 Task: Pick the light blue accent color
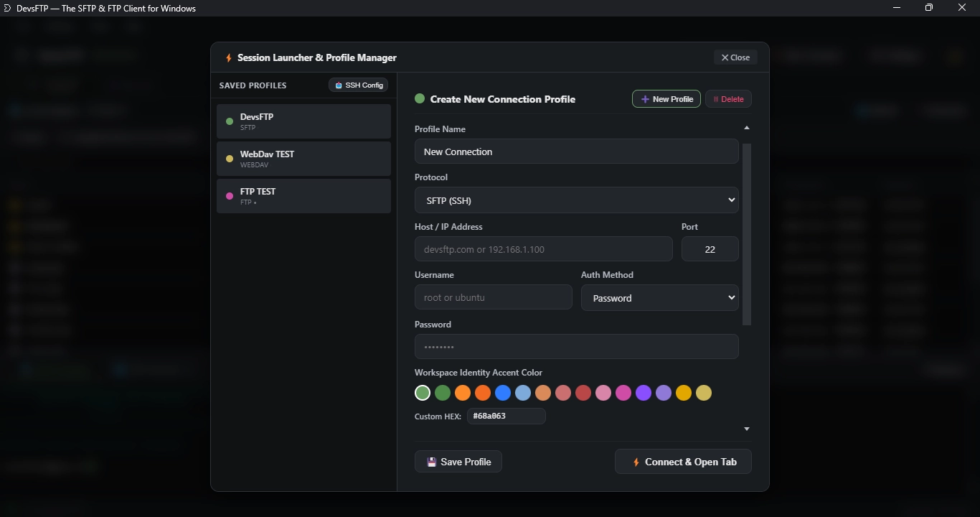[x=523, y=393]
